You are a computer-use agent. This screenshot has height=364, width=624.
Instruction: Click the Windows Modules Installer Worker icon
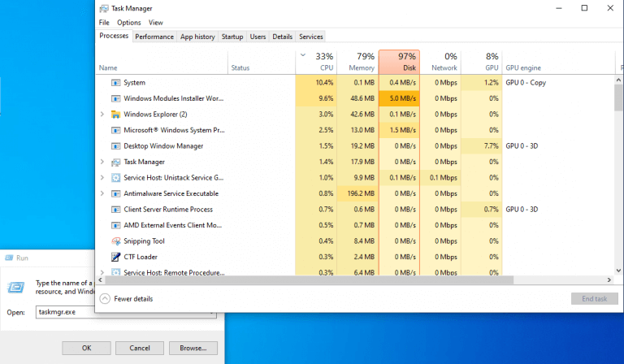(x=115, y=98)
